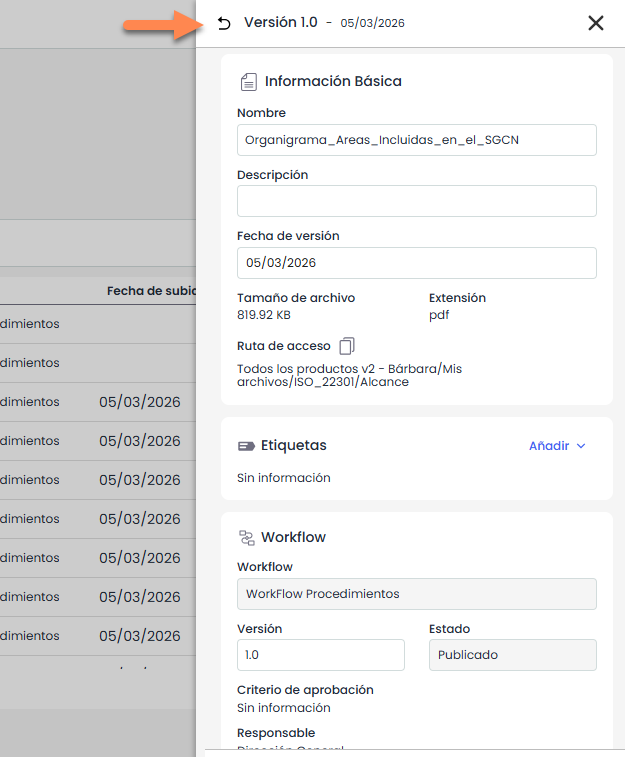Edit the Versión number field
The width and height of the screenshot is (625, 757).
click(x=320, y=655)
